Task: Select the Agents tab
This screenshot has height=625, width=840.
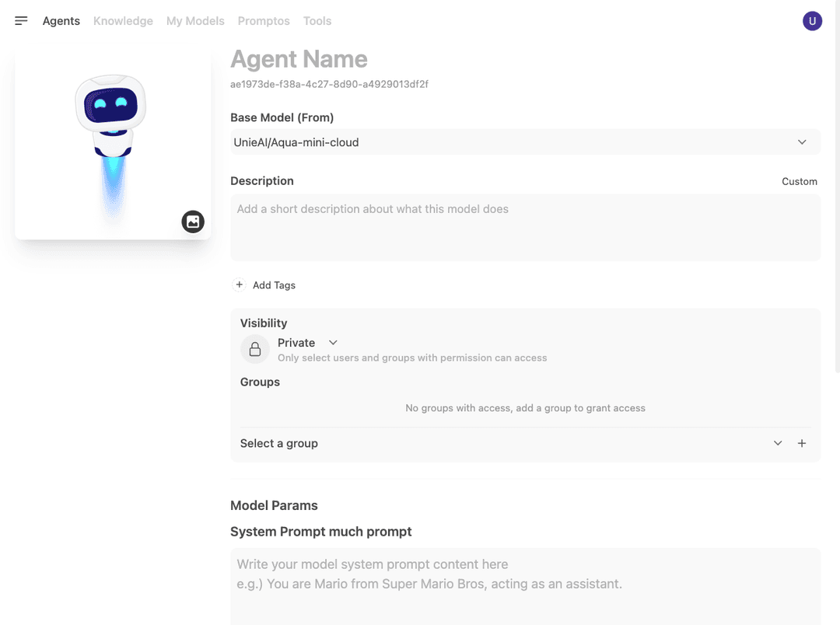Action: tap(61, 21)
